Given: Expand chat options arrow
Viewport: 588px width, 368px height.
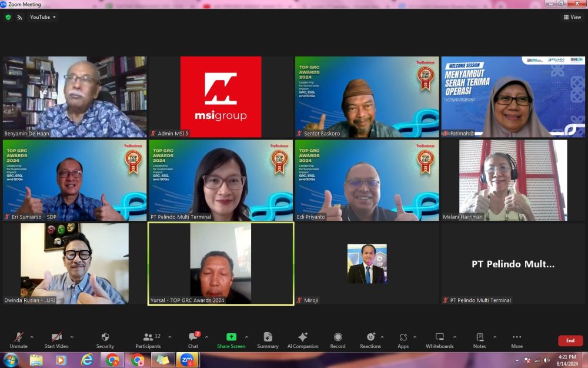Looking at the screenshot, I should point(206,337).
